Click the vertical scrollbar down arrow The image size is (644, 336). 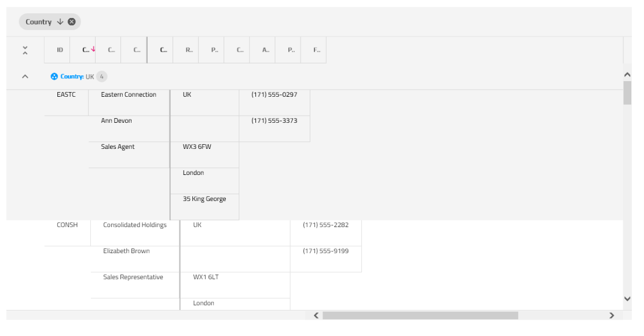[x=627, y=299]
